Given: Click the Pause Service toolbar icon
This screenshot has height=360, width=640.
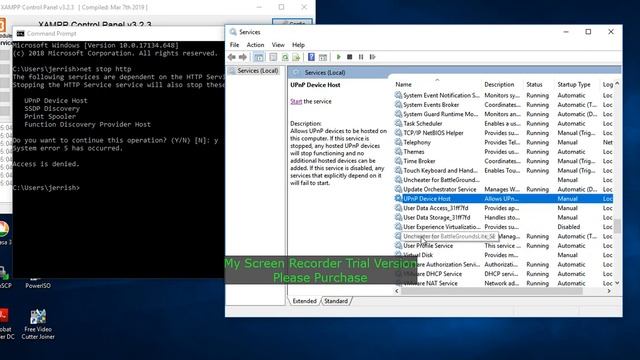Looking at the screenshot, I should coord(361,57).
